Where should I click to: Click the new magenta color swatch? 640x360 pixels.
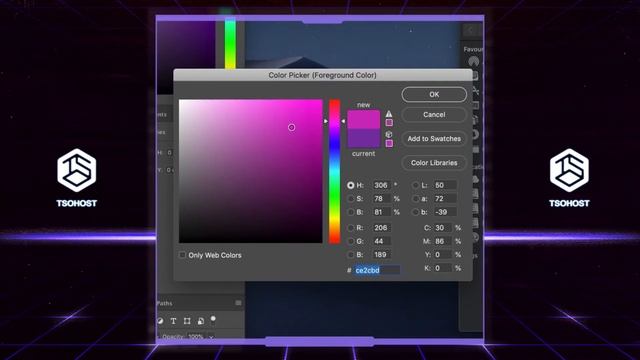tap(364, 120)
